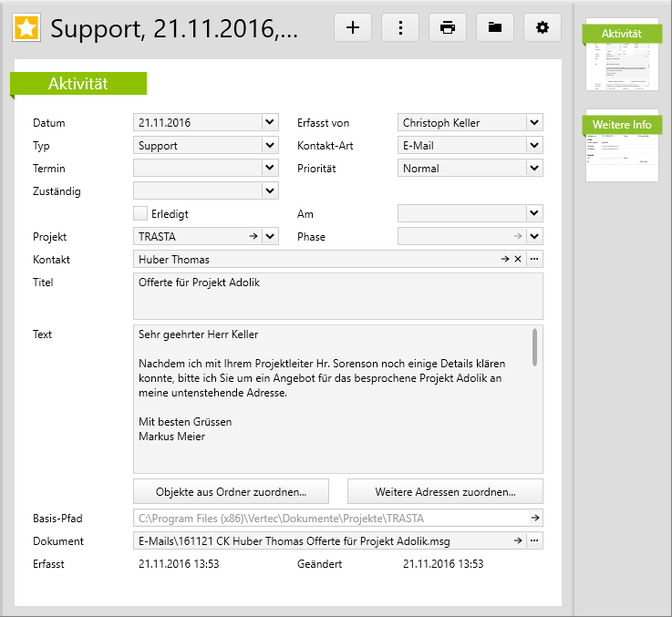Click the plus button to add new entry
The height and width of the screenshot is (617, 672).
[x=353, y=27]
